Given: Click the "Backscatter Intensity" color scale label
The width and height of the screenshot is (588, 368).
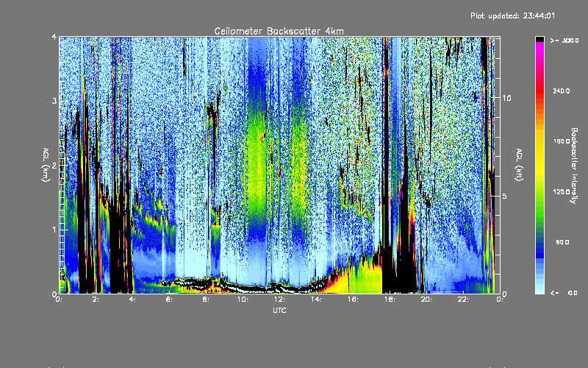Looking at the screenshot, I should tap(574, 166).
